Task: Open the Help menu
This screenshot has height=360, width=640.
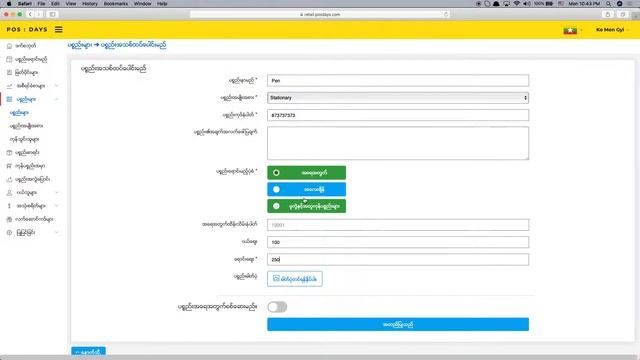Action: pos(162,4)
